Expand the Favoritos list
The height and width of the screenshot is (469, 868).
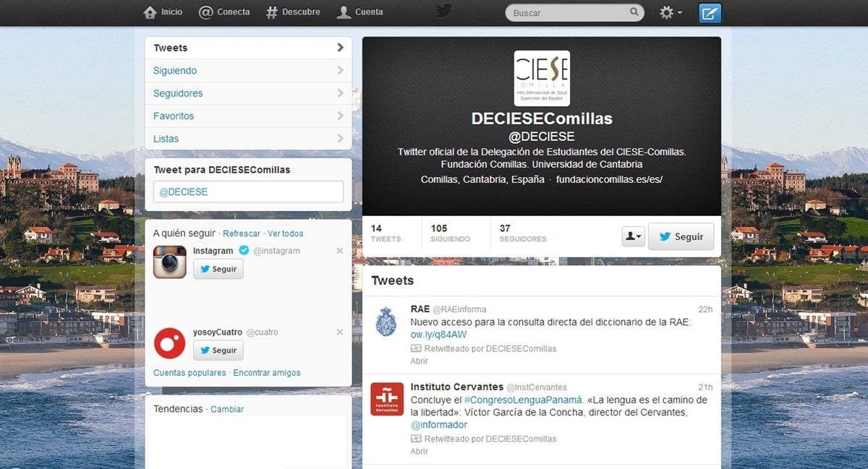[248, 116]
